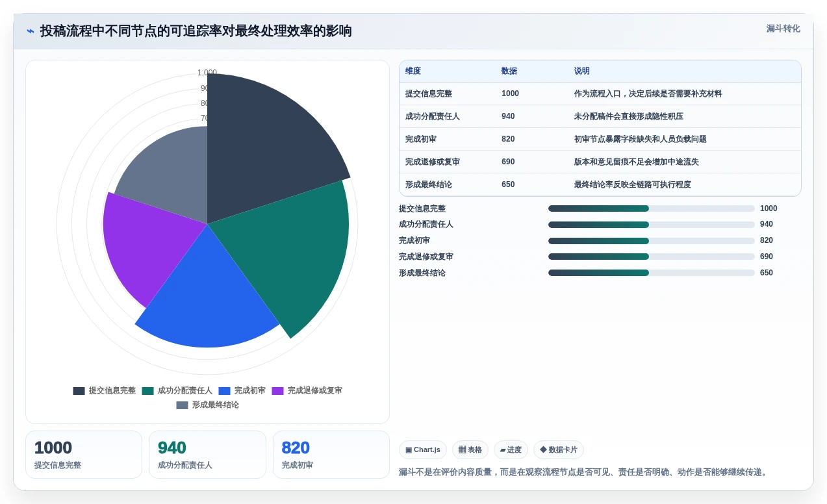Click the 数据卡片 tag chip
This screenshot has height=504, width=827.
(559, 450)
